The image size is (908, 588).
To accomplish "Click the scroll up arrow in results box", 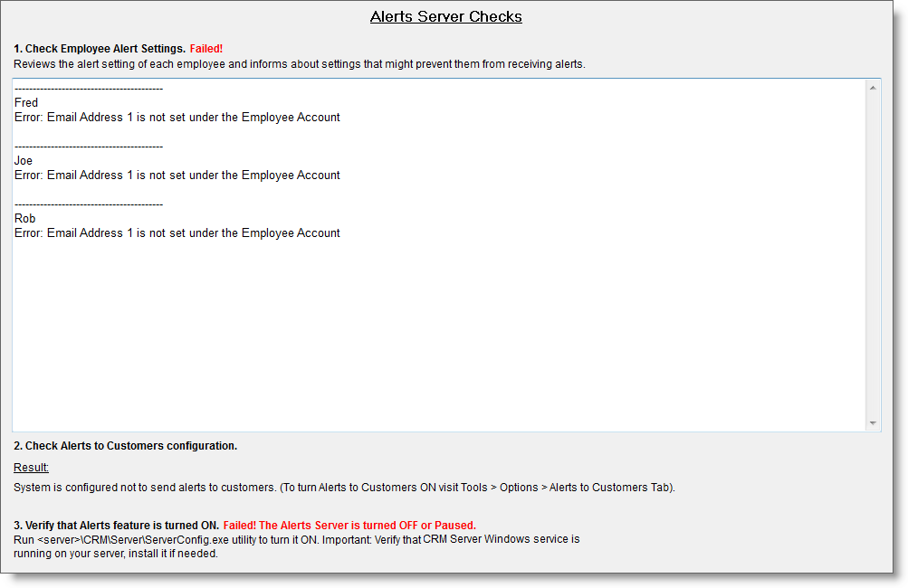I will coord(873,88).
